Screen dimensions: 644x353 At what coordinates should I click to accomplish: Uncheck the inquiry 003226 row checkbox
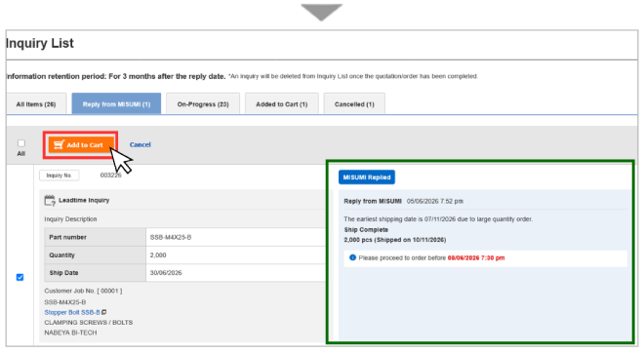click(20, 278)
